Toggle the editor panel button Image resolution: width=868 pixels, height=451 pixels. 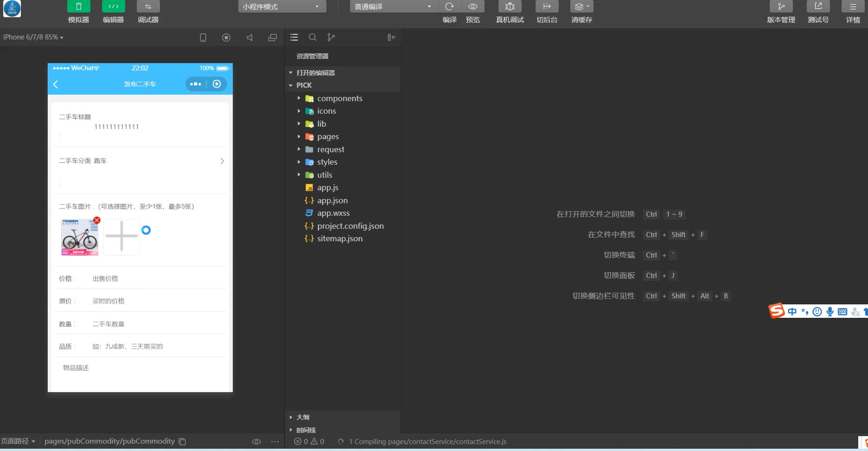click(x=113, y=6)
